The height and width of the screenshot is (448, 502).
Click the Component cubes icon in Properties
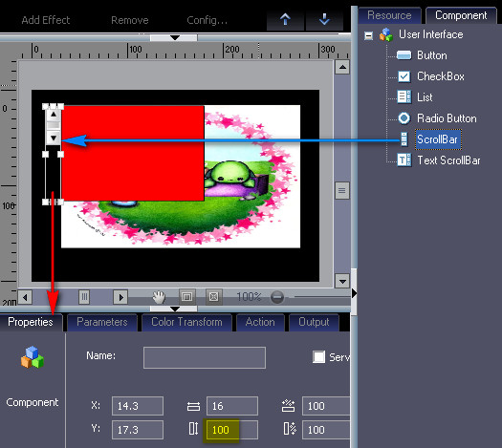pyautogui.click(x=33, y=357)
